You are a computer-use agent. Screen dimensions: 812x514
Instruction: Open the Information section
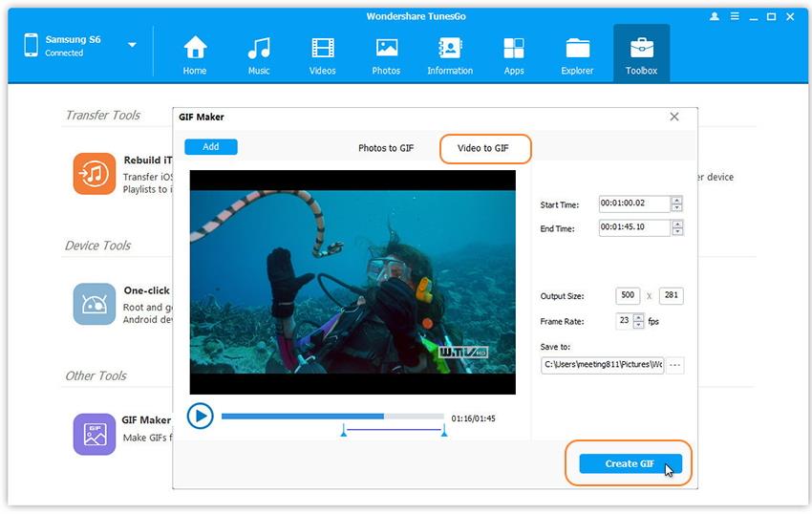[x=450, y=54]
